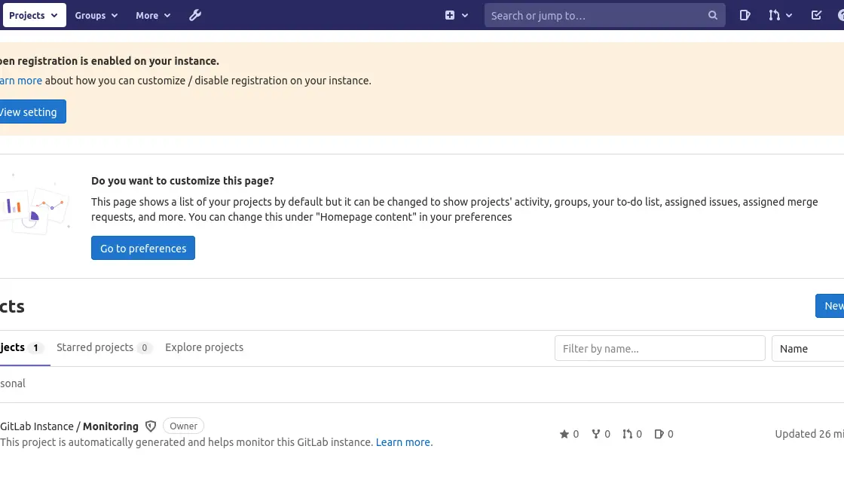The height and width of the screenshot is (504, 844).
Task: Click the star count icon for Monitoring
Action: (569, 434)
